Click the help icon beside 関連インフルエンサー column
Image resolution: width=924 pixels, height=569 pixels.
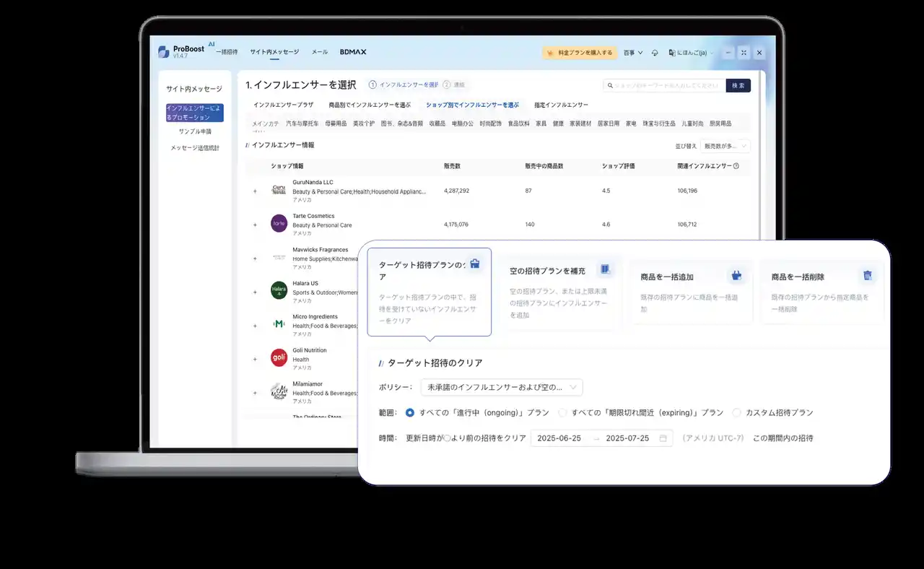(x=736, y=166)
